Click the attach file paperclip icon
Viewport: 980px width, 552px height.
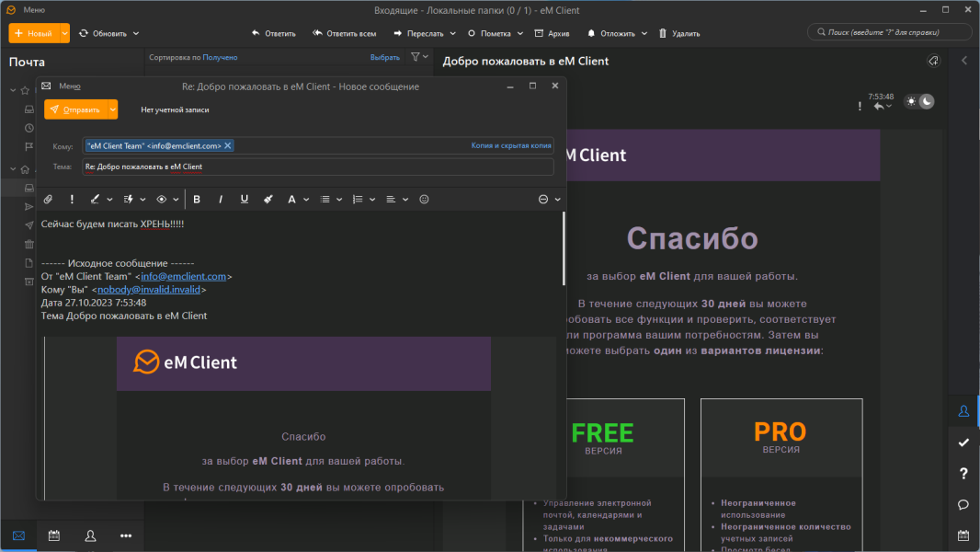point(48,200)
